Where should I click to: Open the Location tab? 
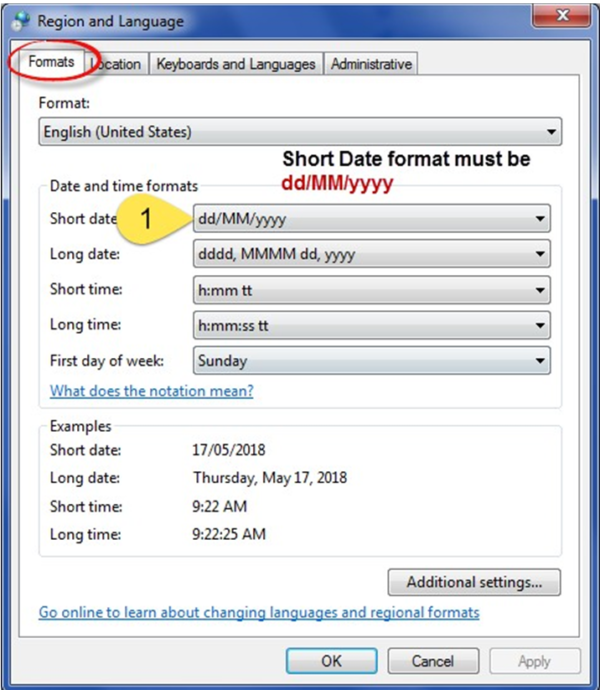point(117,64)
